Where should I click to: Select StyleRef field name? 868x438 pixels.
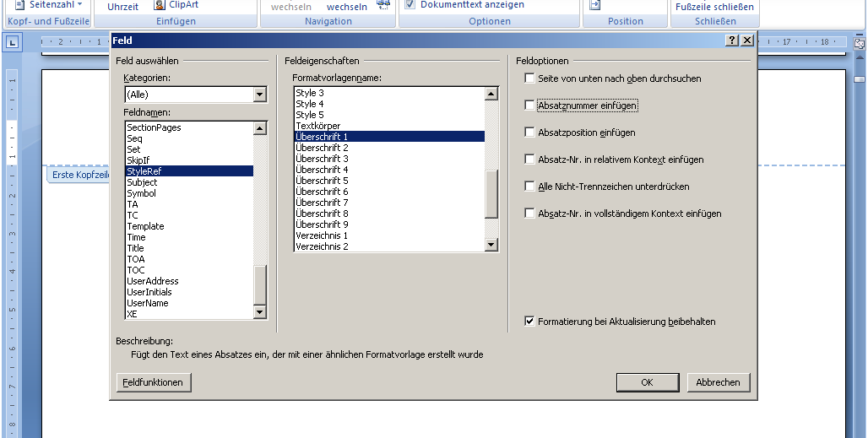click(189, 171)
